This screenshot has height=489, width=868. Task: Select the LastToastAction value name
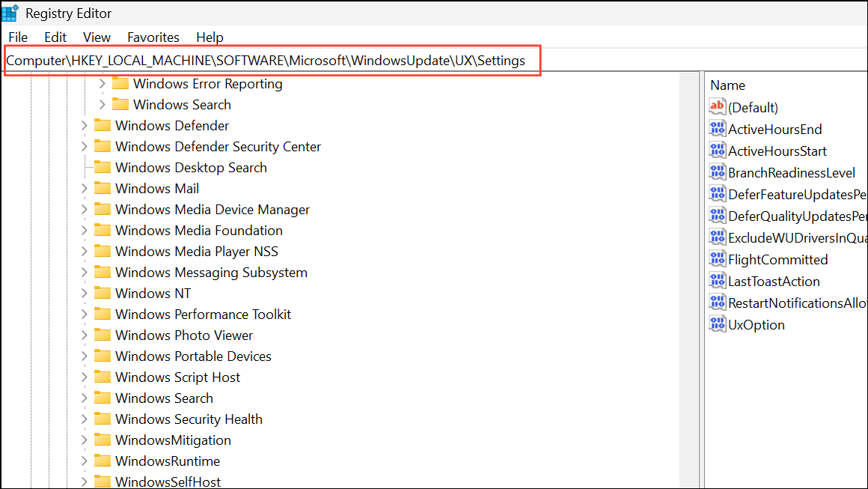point(774,282)
